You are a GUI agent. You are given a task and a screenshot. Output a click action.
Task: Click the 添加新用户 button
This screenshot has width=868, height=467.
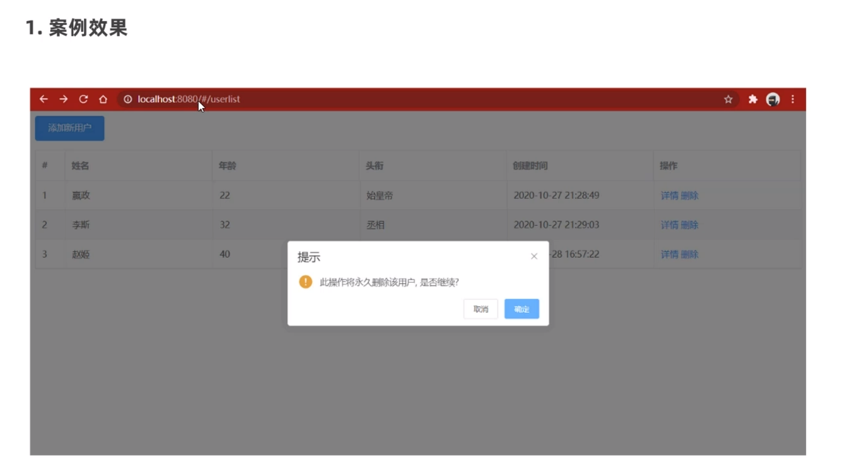(x=69, y=128)
